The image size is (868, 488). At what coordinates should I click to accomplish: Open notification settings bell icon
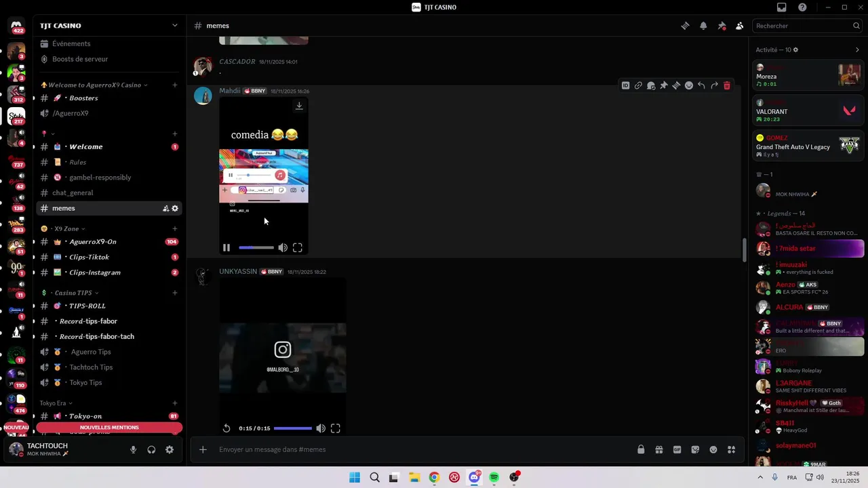[703, 26]
